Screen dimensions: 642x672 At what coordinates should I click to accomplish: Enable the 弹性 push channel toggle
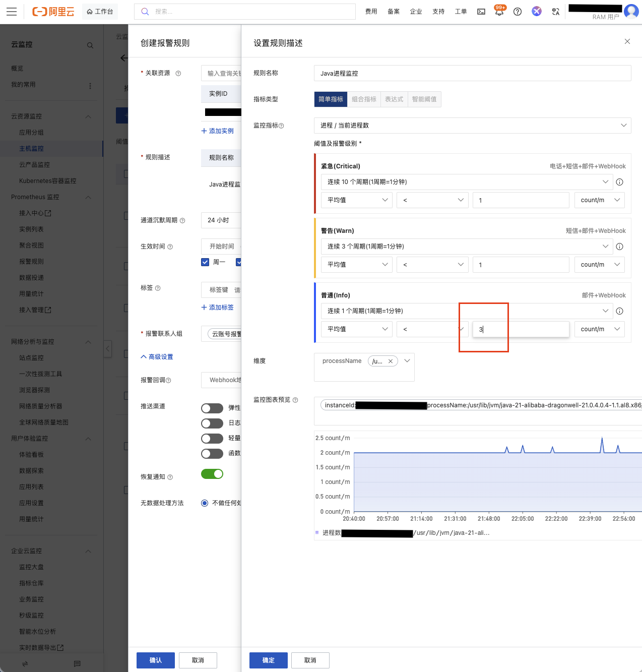click(212, 408)
